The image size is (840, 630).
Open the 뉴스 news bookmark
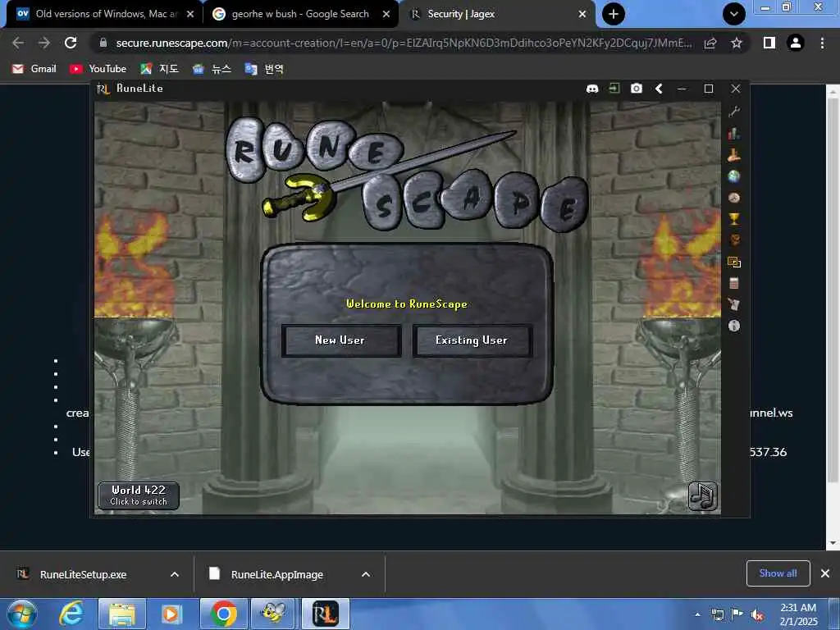coord(212,69)
